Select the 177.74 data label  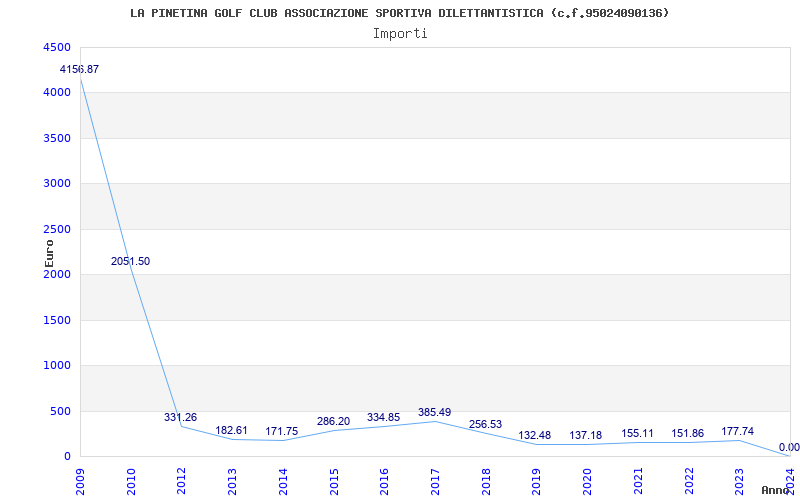[737, 431]
